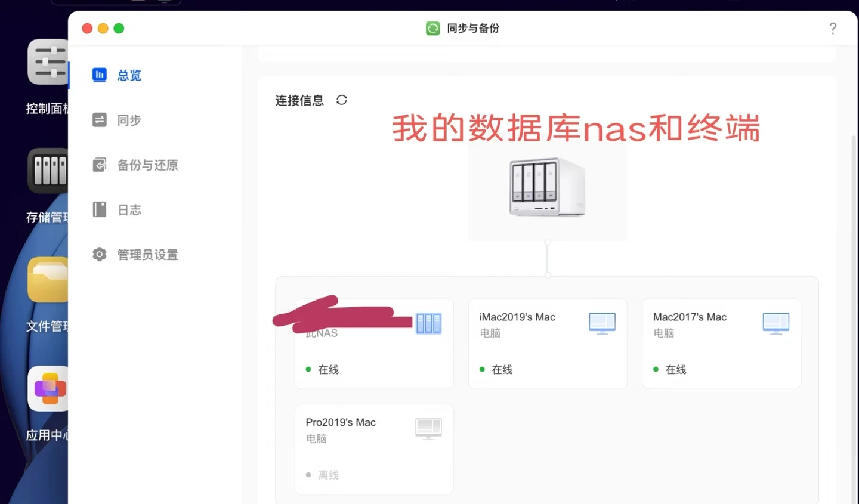The width and height of the screenshot is (859, 504).
Task: Maximize the 同步与备份 window
Action: tap(119, 28)
